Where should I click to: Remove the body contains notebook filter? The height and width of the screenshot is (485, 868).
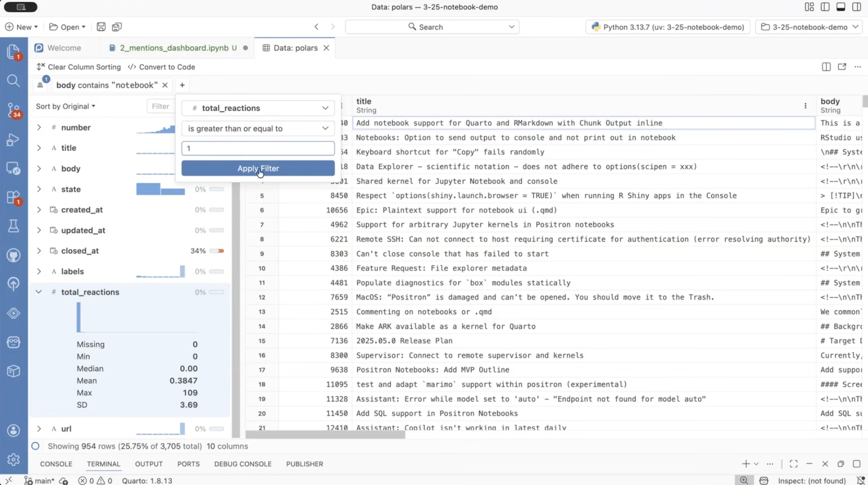tap(165, 85)
